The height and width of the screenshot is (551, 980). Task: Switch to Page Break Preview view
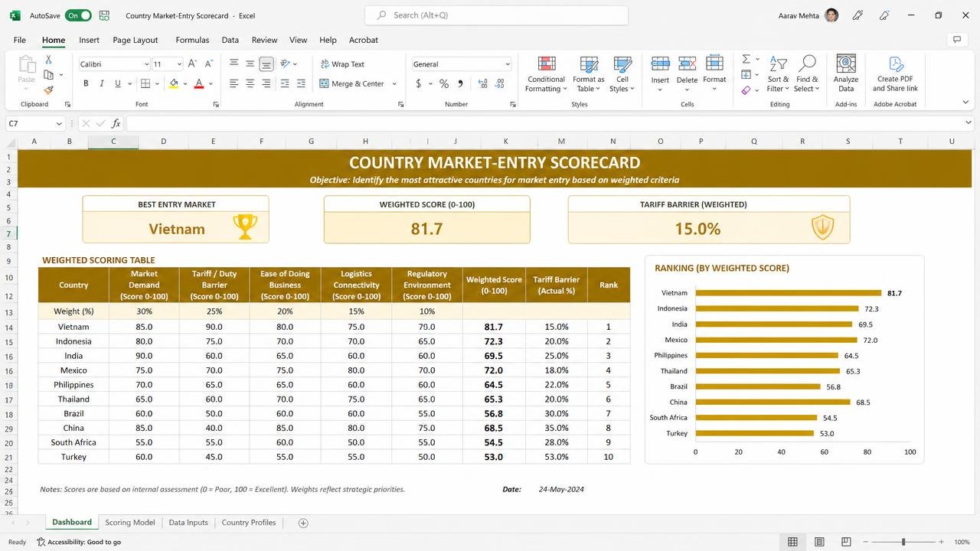845,542
